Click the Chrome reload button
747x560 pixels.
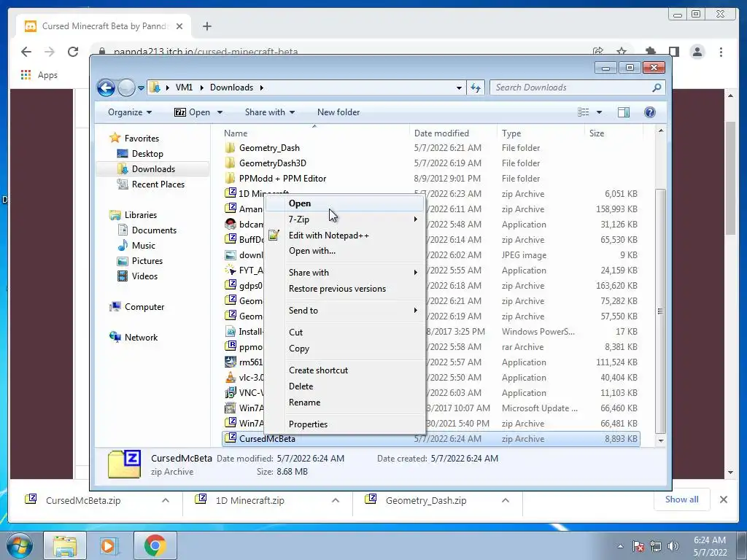pos(73,52)
